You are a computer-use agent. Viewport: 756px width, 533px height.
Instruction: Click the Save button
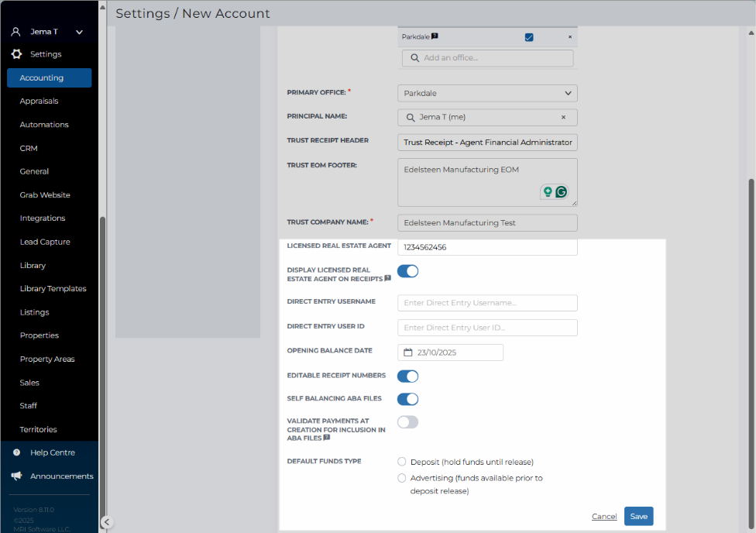(638, 516)
